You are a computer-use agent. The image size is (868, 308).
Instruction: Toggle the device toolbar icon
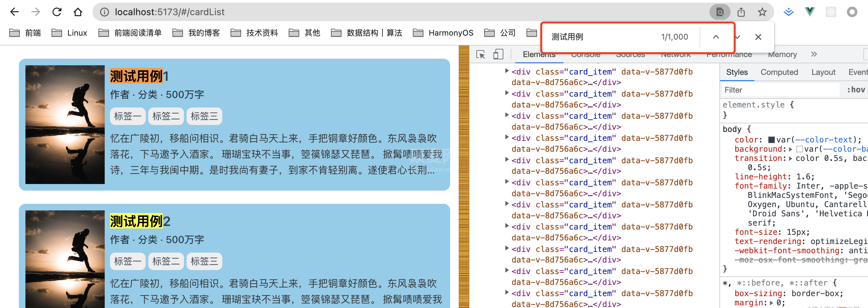click(x=498, y=54)
